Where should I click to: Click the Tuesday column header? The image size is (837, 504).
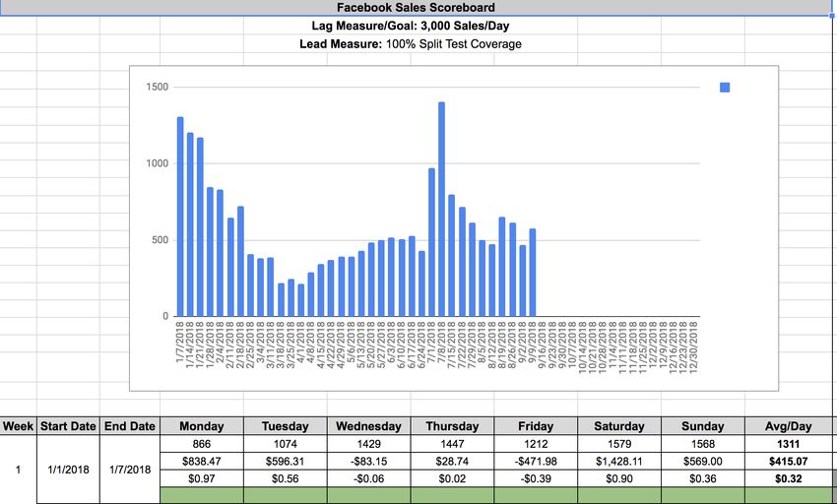[285, 426]
